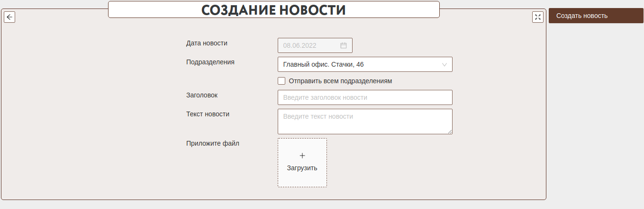This screenshot has width=644, height=209.
Task: Enable 'Отправить всем подразделениям' checkbox
Action: click(x=281, y=81)
